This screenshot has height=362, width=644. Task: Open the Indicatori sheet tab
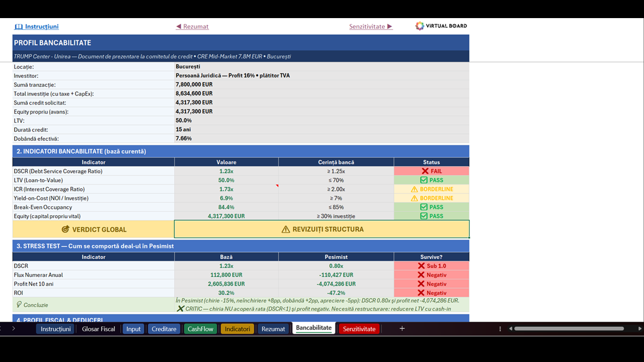coord(237,329)
